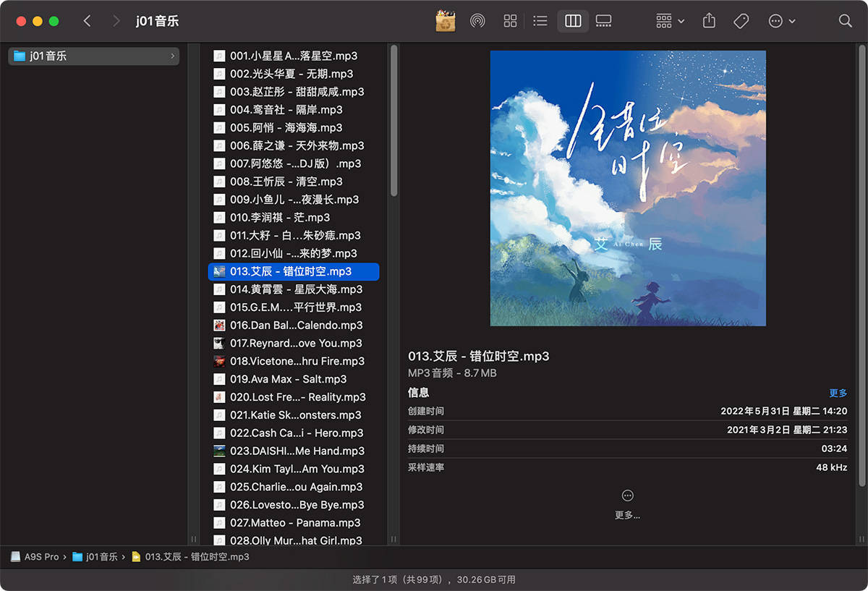
Task: Click the blue 更多 link beside 信息
Action: pyautogui.click(x=838, y=393)
